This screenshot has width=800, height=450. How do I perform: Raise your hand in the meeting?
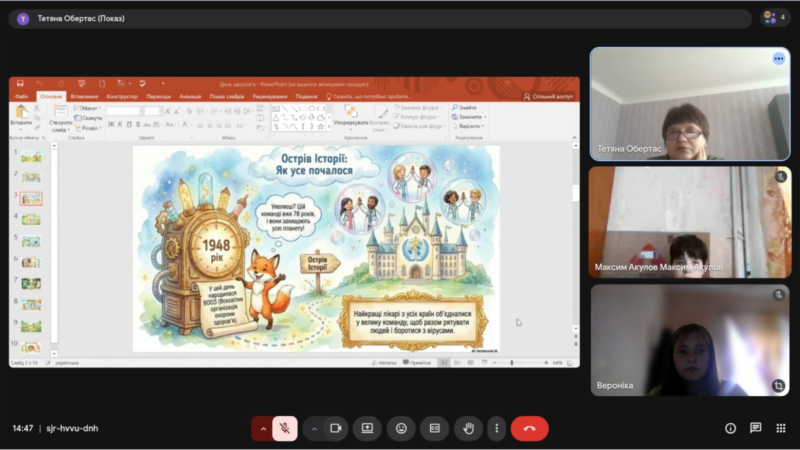click(468, 428)
